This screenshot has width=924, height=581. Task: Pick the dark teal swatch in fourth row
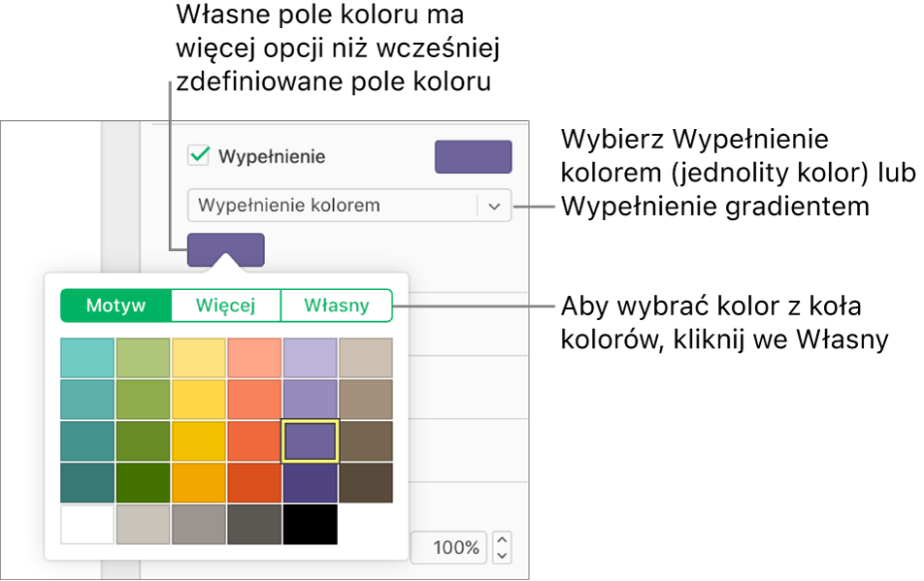(87, 483)
